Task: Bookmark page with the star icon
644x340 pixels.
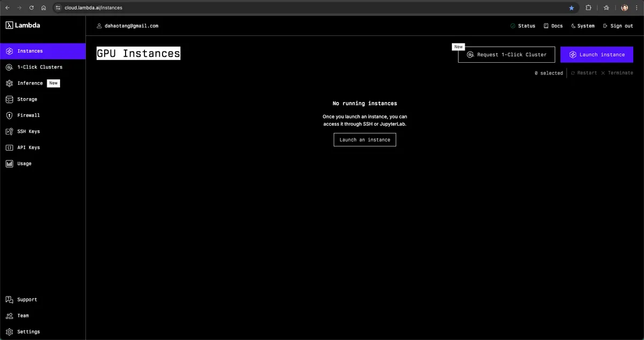Action: tap(572, 8)
